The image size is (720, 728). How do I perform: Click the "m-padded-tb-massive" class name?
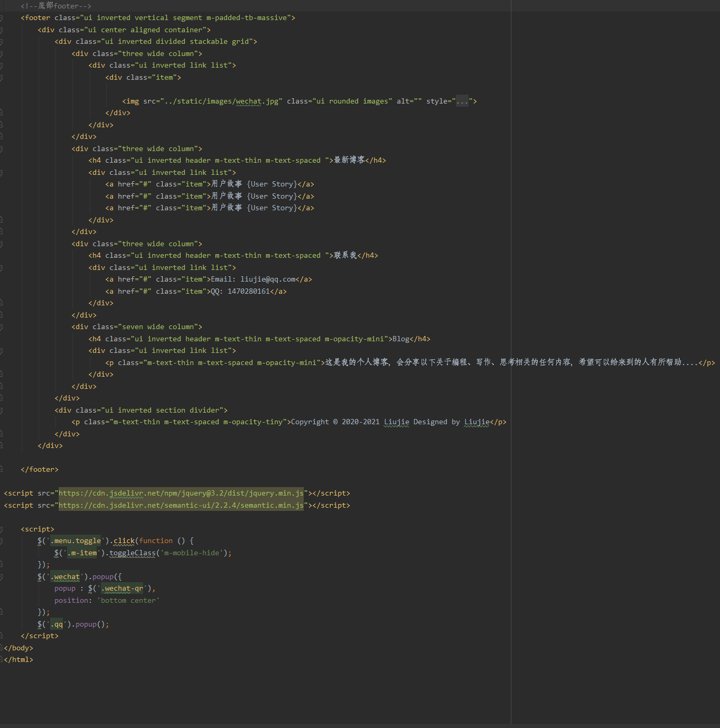(247, 17)
